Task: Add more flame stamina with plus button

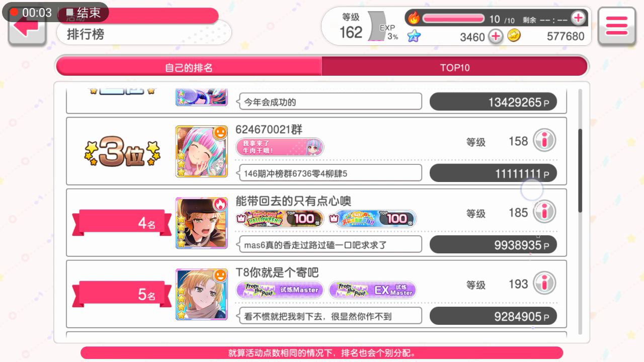Action: click(579, 18)
